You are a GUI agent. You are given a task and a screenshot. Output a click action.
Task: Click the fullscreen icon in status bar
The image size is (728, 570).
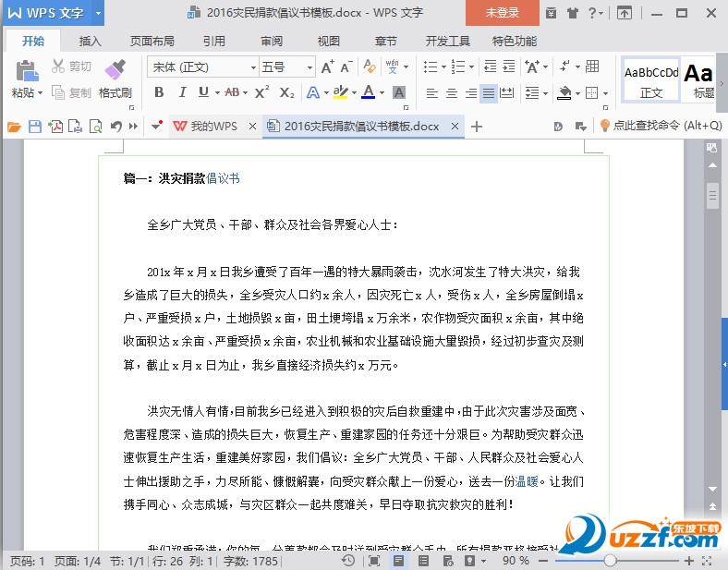(374, 561)
